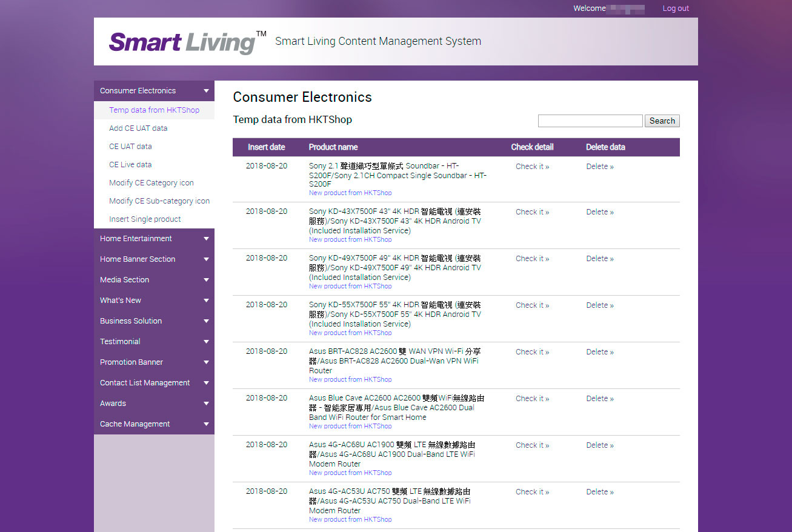This screenshot has height=532, width=792.
Task: Open What's New menu label
Action: (121, 301)
